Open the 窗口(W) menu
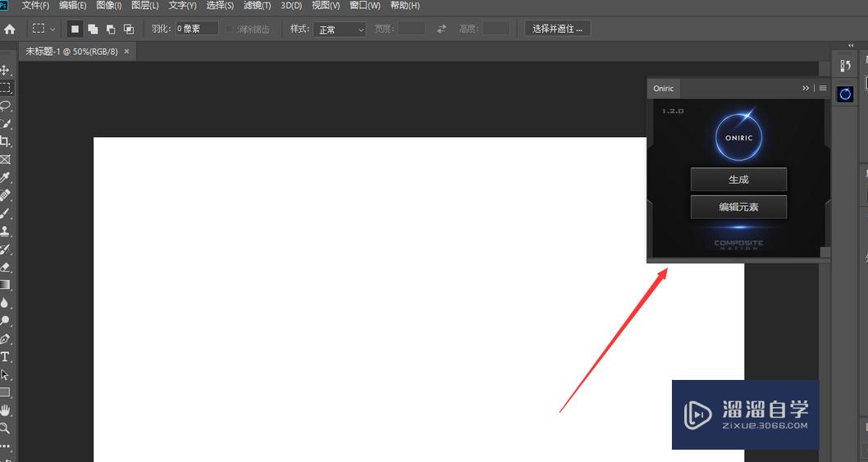This screenshot has height=462, width=868. coord(365,6)
